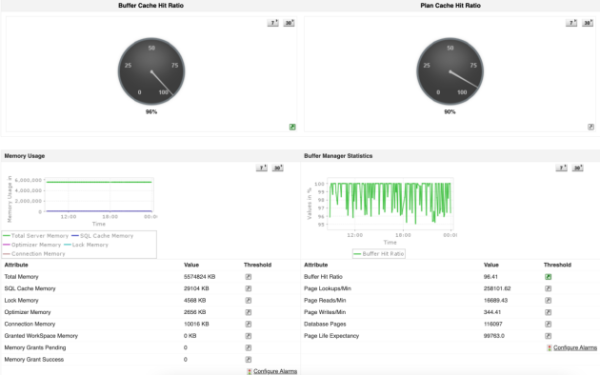Viewport: 600px width, 375px height.
Task: Open 7-day Buffer Manager Statistics report
Action: click(561, 168)
